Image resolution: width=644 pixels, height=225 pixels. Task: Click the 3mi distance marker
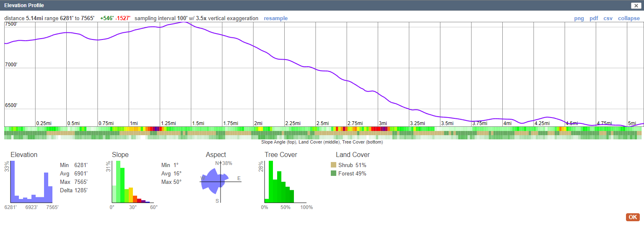[383, 123]
